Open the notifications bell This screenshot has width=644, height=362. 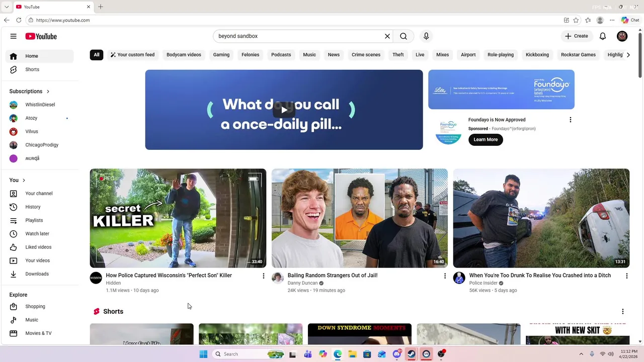(603, 36)
